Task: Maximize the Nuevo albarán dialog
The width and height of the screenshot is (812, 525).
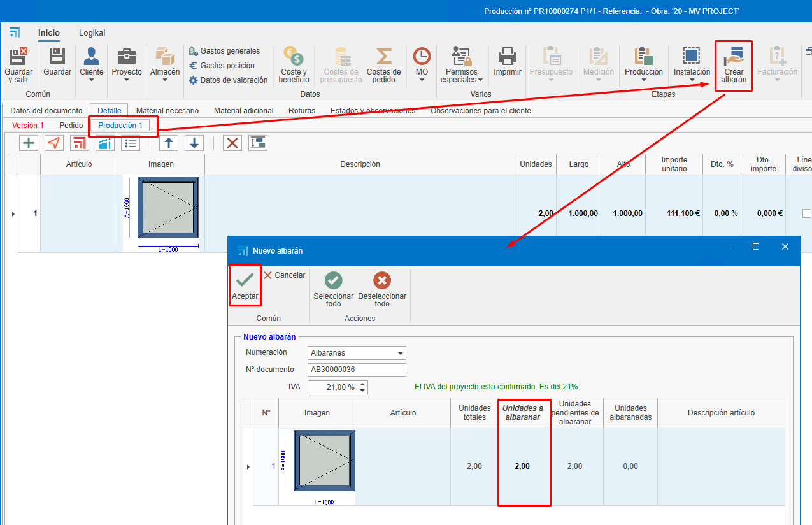Action: pyautogui.click(x=756, y=247)
